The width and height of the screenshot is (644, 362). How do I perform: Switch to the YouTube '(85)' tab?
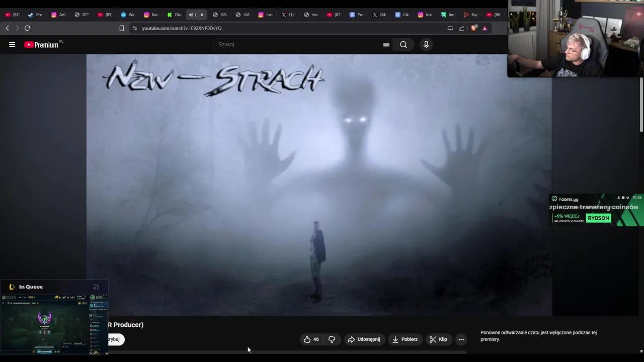click(105, 15)
